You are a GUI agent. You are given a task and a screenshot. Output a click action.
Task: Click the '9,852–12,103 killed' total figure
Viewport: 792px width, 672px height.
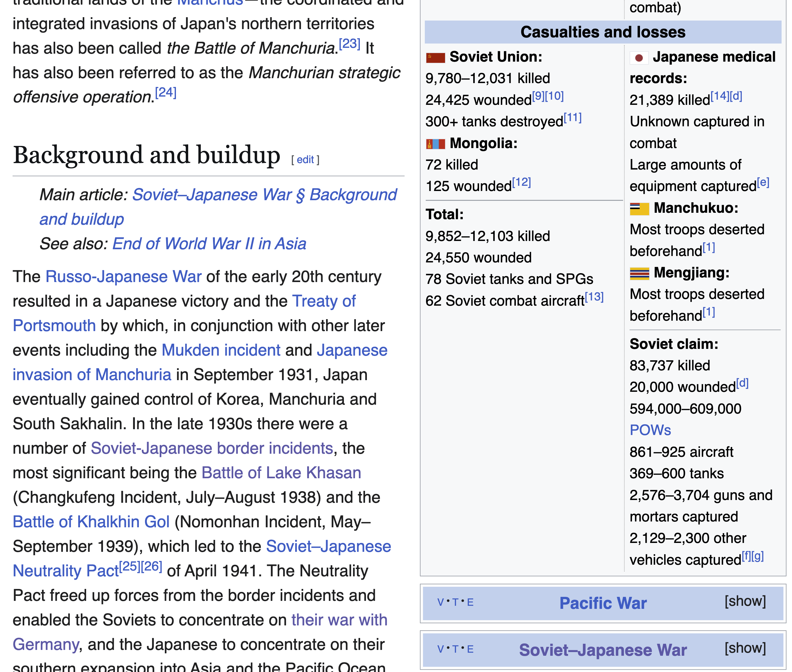coord(488,236)
